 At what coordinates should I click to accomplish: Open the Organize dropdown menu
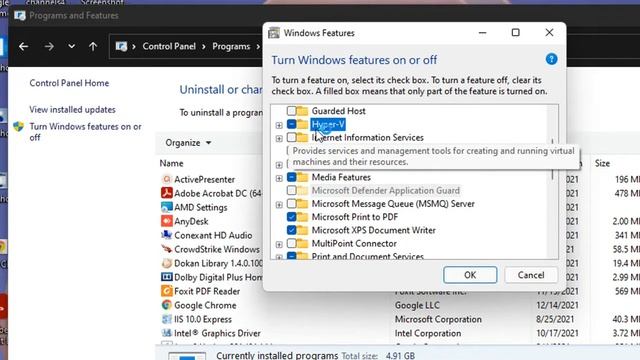coord(188,143)
